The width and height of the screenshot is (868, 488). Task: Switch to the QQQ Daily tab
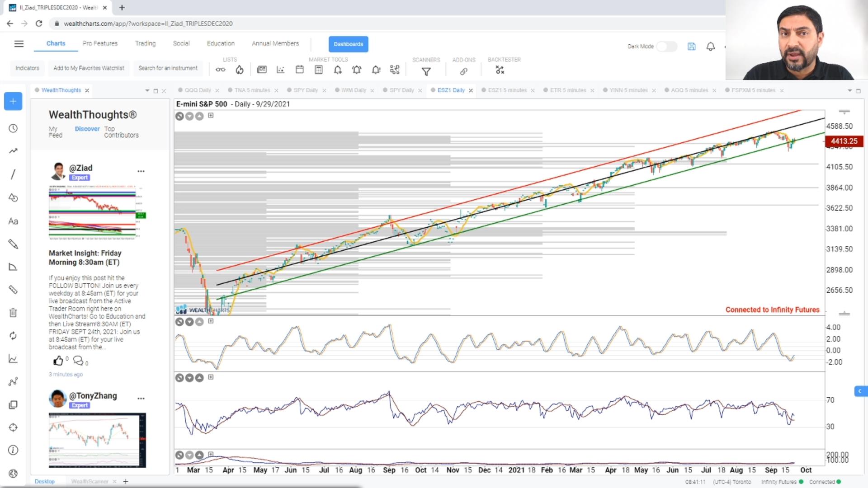(198, 90)
